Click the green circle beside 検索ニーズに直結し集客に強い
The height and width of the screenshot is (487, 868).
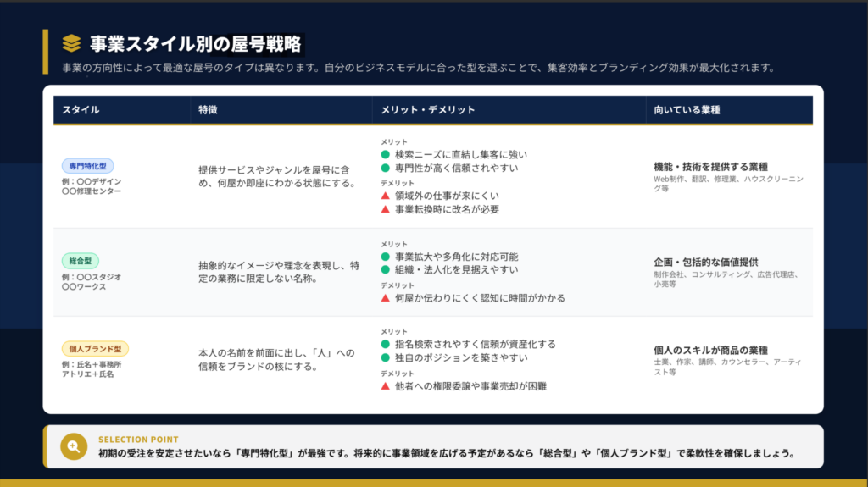(386, 154)
